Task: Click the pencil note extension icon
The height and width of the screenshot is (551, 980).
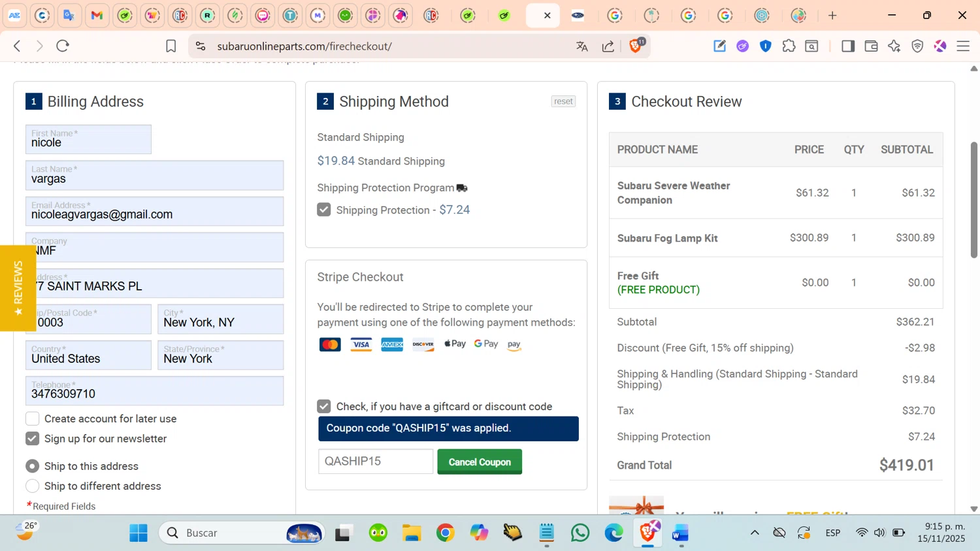Action: [719, 46]
